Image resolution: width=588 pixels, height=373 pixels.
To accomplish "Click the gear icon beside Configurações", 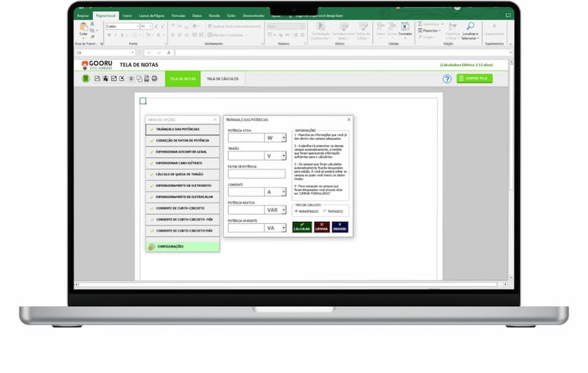I will pos(152,247).
